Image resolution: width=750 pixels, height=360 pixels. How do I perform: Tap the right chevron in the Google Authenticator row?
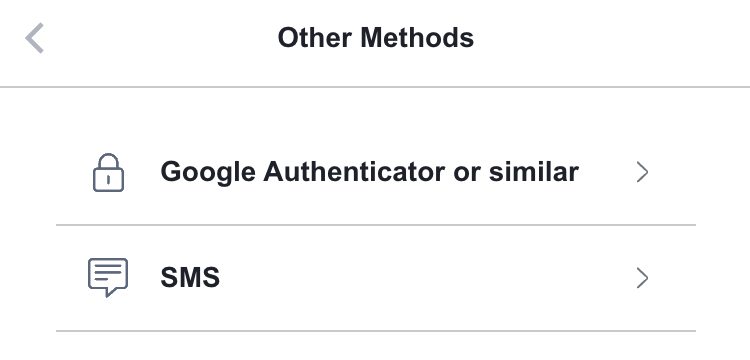point(642,172)
